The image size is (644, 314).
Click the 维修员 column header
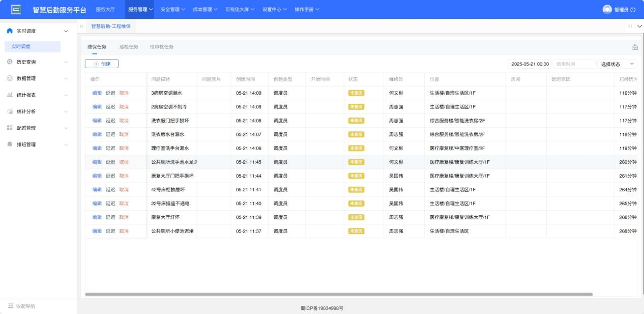click(396, 79)
